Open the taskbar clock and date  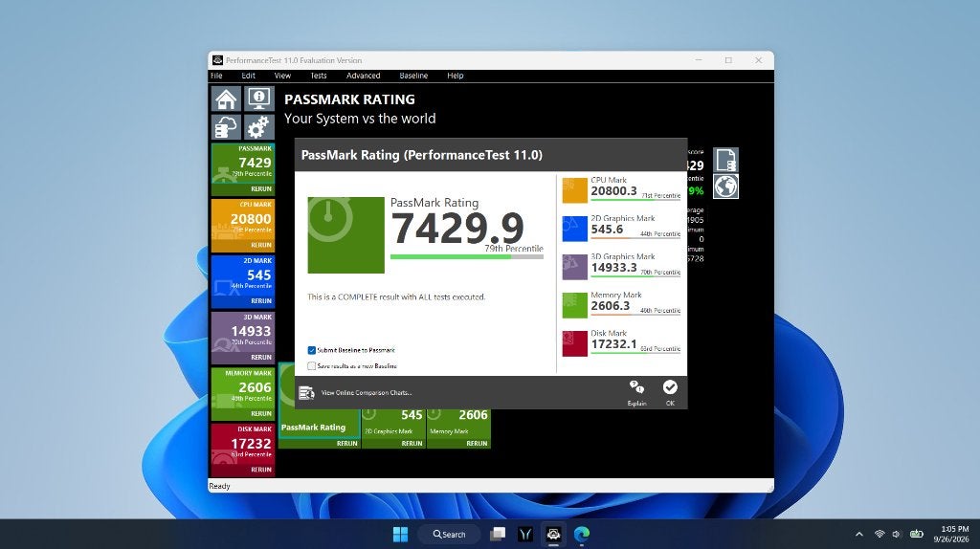pyautogui.click(x=951, y=534)
